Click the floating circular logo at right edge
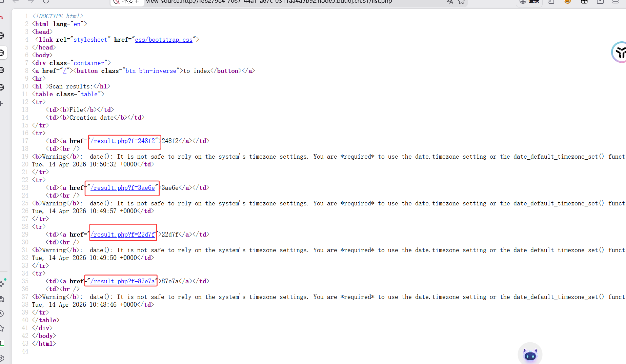The height and width of the screenshot is (364, 626). (620, 53)
